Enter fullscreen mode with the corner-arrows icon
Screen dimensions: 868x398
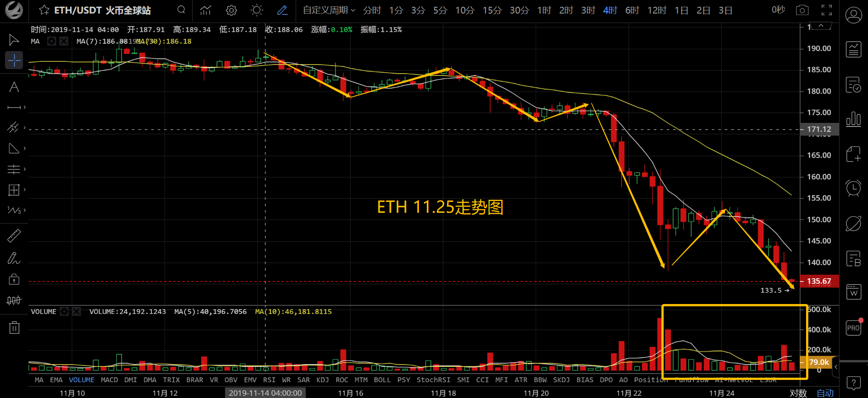click(x=827, y=10)
